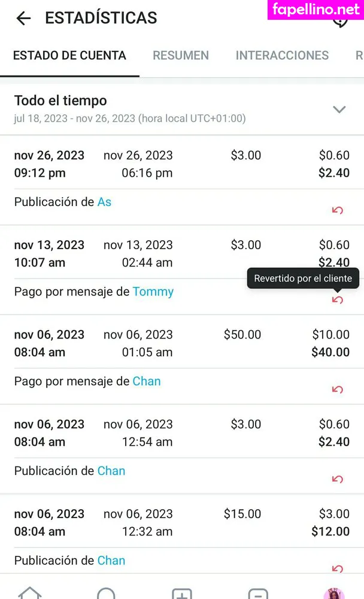Tap the reverted icon on Tommy payment row
Screen dimensions: 364x599
coord(338,299)
